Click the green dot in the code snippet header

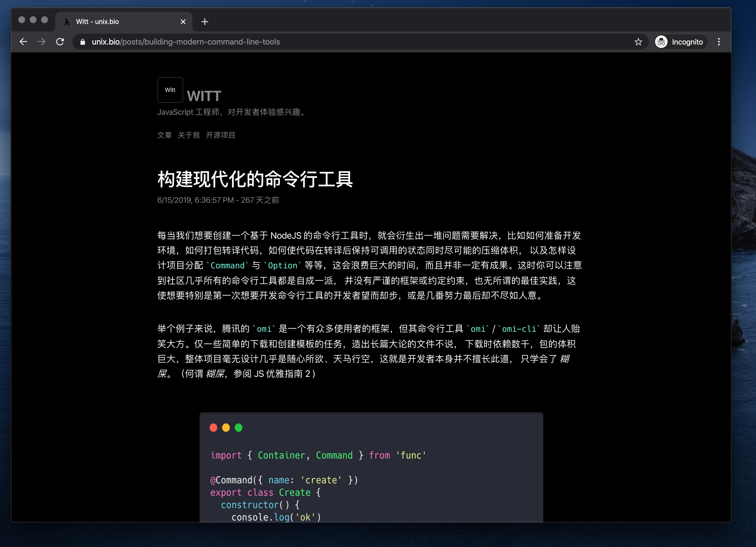tap(239, 427)
